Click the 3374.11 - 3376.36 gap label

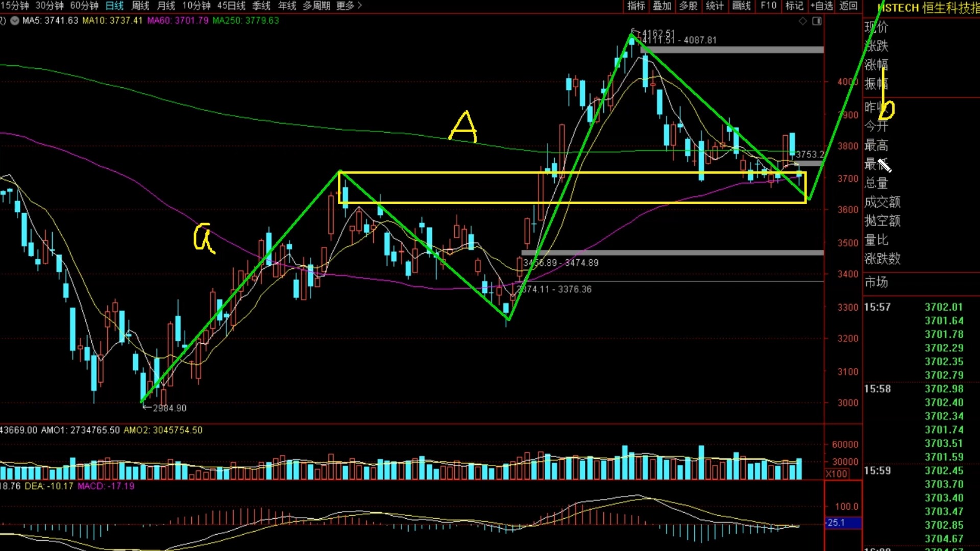[x=554, y=289]
